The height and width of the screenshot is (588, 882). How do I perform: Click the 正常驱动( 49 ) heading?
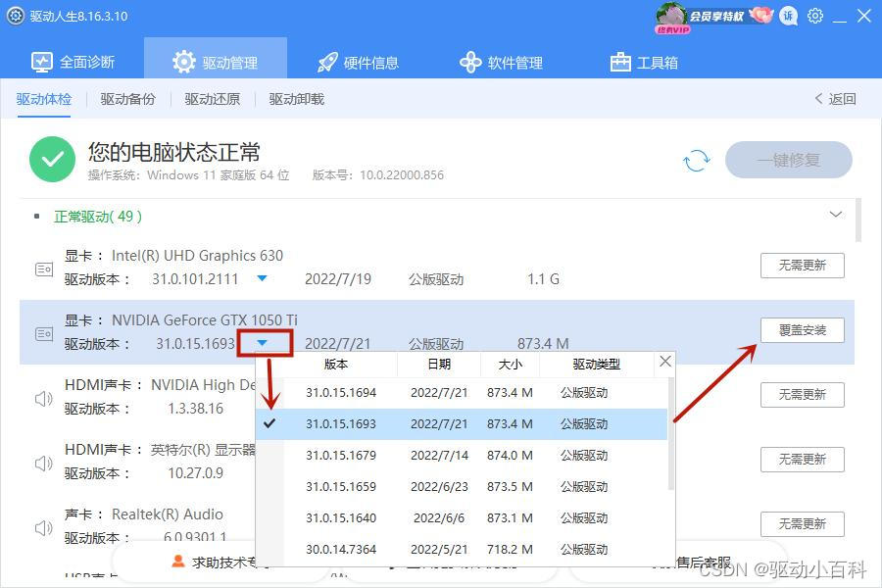coord(98,216)
